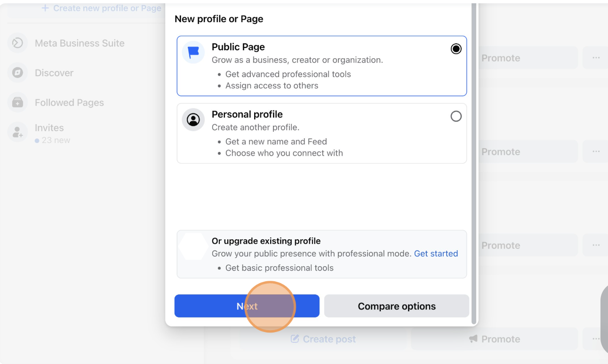Click the Create post pencil icon
The image size is (608, 364).
pyautogui.click(x=296, y=339)
